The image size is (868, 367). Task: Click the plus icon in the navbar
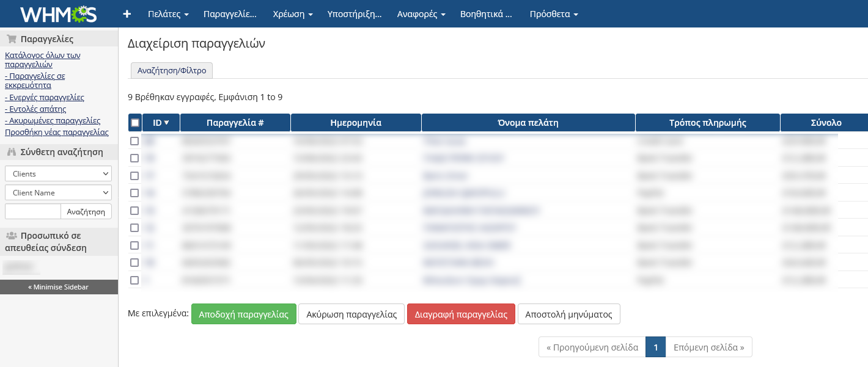[127, 13]
